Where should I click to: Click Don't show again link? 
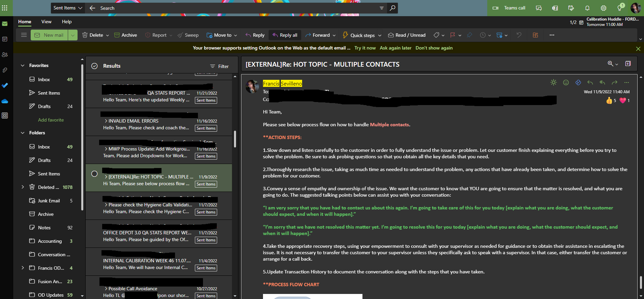click(434, 48)
